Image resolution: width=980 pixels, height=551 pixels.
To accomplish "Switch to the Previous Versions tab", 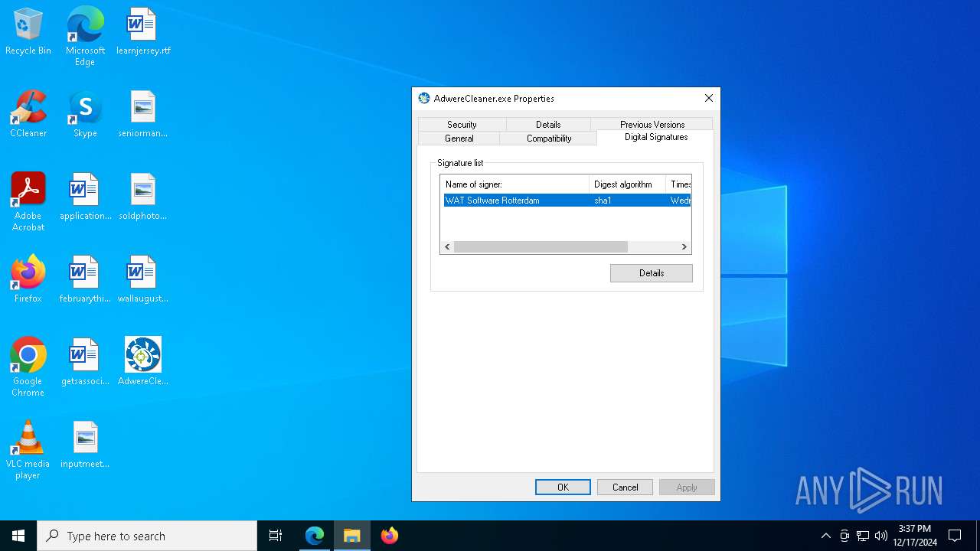I will click(652, 124).
